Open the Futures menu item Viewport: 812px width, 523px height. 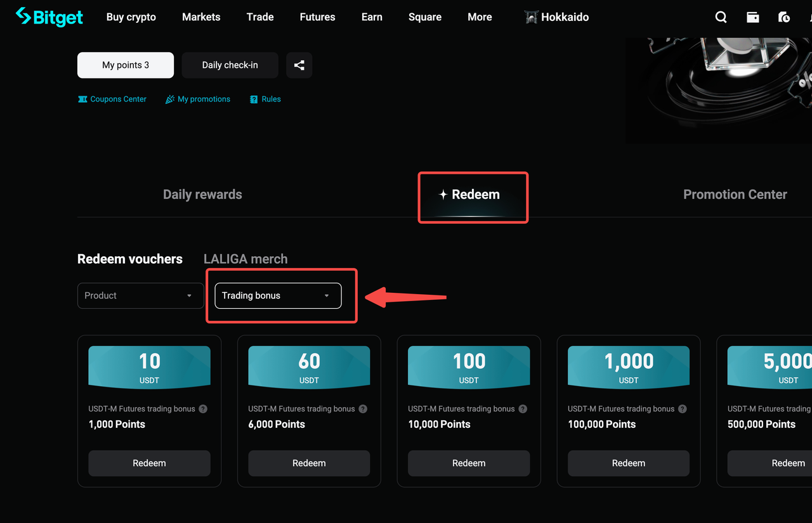pos(317,17)
